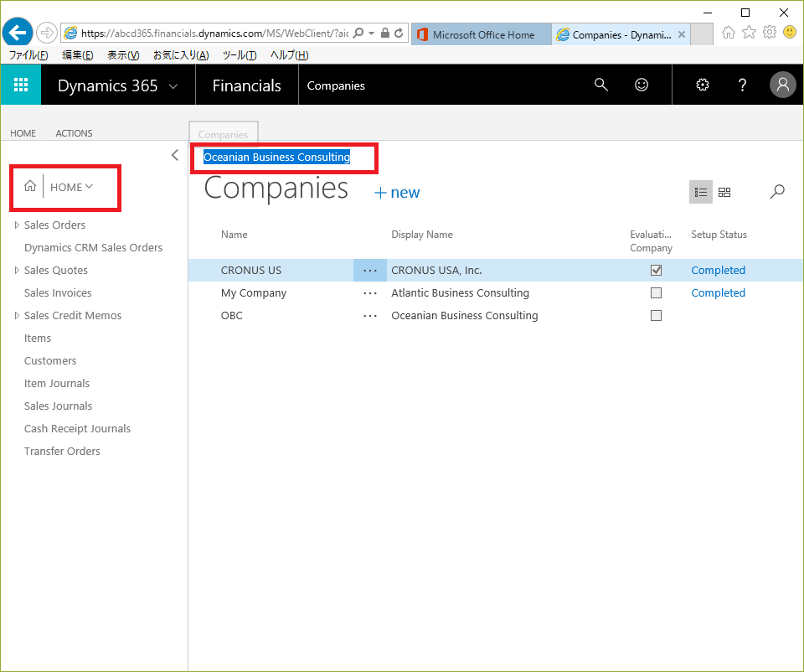This screenshot has height=672, width=804.
Task: Open row actions for CRONUS US
Action: point(370,271)
